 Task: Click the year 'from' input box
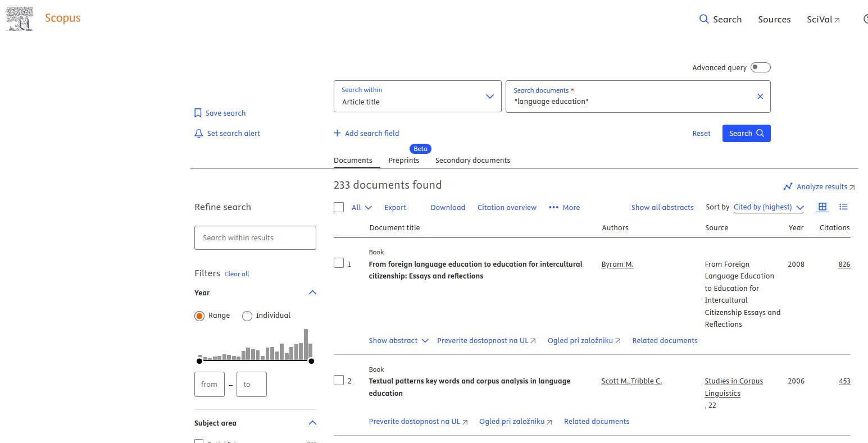tap(210, 385)
